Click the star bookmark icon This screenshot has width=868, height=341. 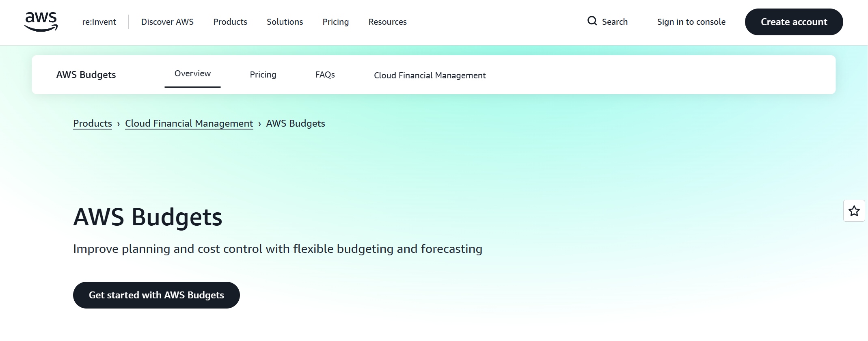(854, 211)
